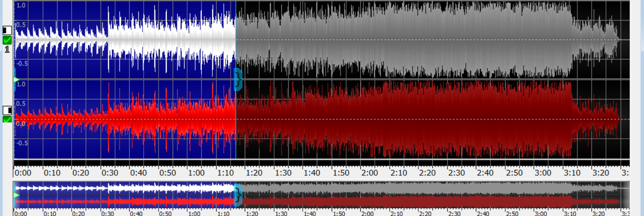Uncheck the right channel green checkbox
This screenshot has width=644, height=216.
(x=7, y=119)
